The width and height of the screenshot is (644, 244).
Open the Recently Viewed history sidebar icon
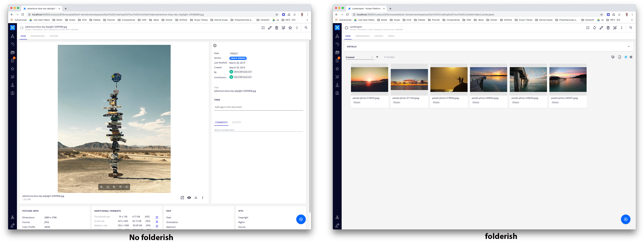pyautogui.click(x=13, y=44)
